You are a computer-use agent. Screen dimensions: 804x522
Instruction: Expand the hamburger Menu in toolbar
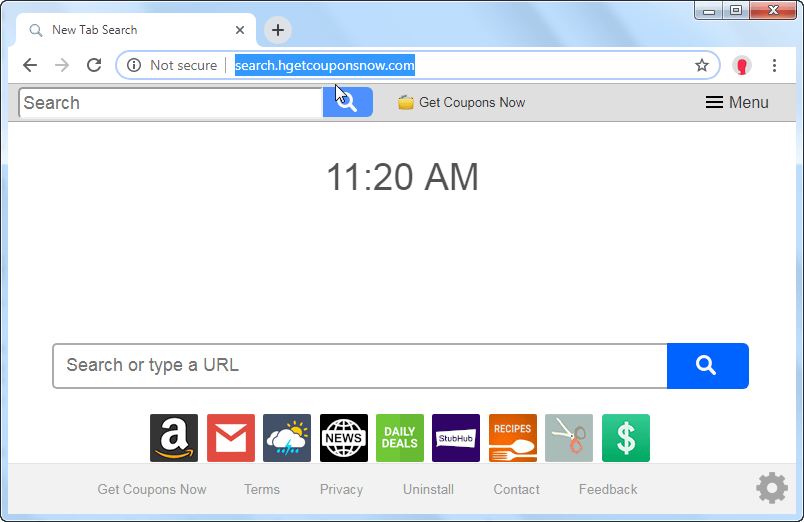coord(737,102)
